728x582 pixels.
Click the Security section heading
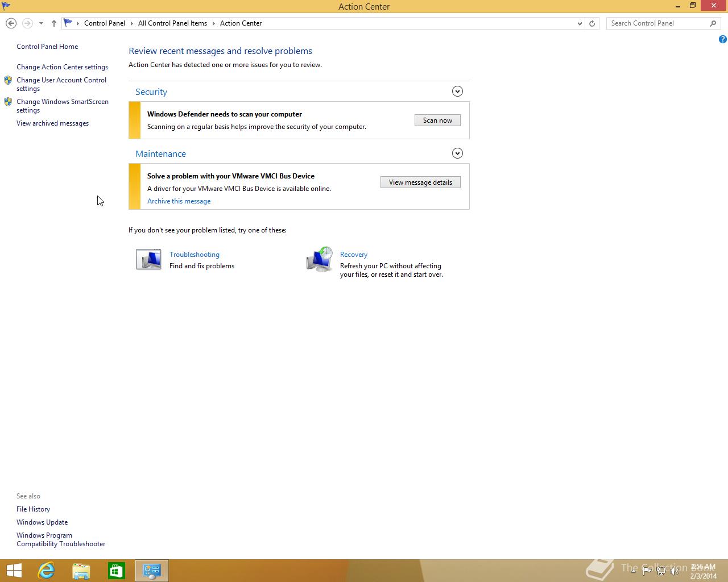tap(151, 92)
